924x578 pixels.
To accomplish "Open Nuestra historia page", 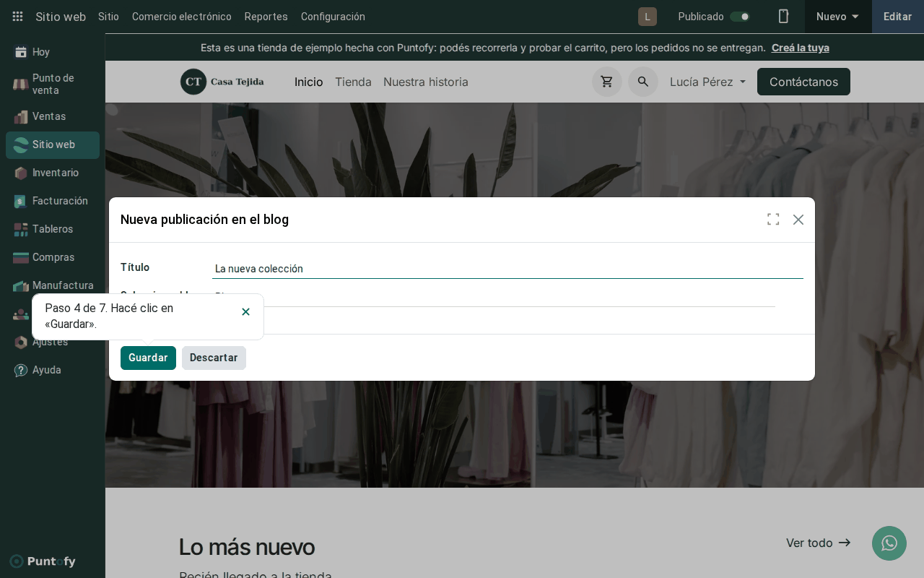I will pyautogui.click(x=426, y=82).
